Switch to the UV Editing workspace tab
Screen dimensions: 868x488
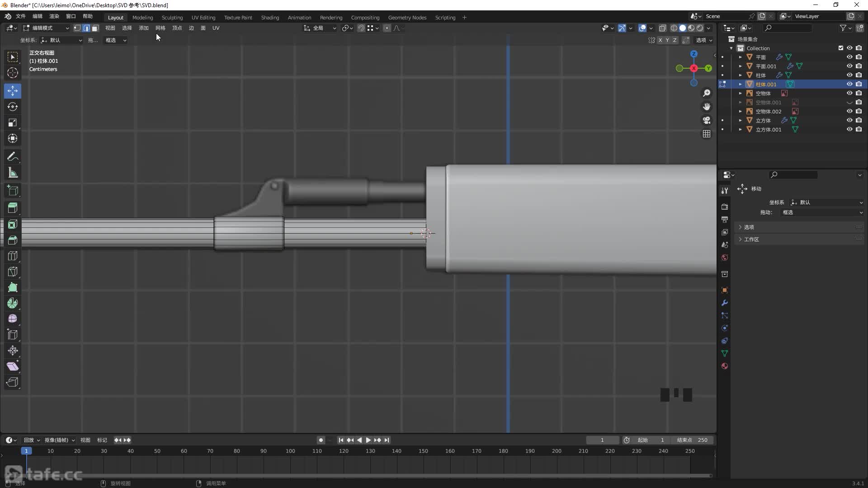tap(203, 17)
